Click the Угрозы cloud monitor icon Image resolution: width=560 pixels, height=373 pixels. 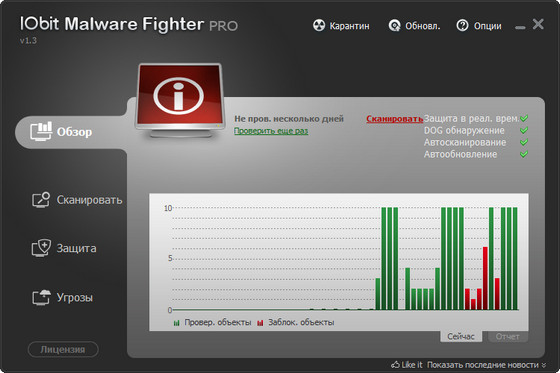tap(41, 297)
